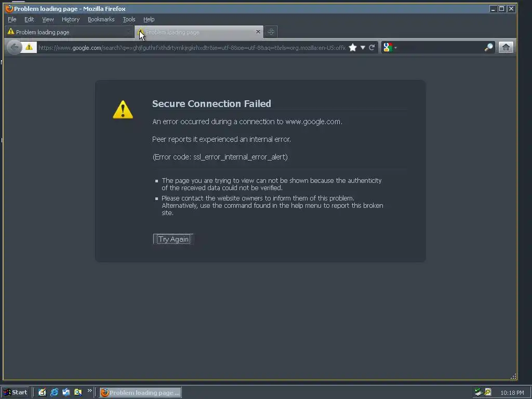Click the window resize grip corner
Screen dimensions: 532x399
coord(513,376)
